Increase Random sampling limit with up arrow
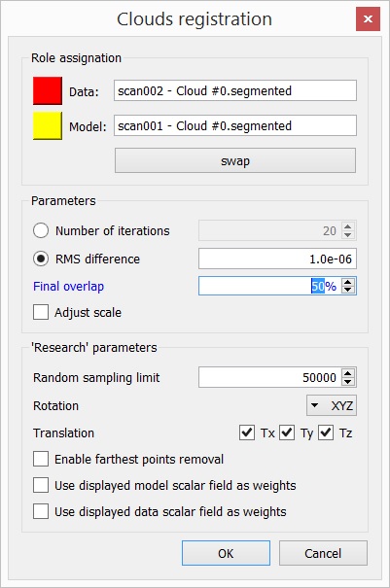Viewport: 390px width, 588px height. coord(348,373)
